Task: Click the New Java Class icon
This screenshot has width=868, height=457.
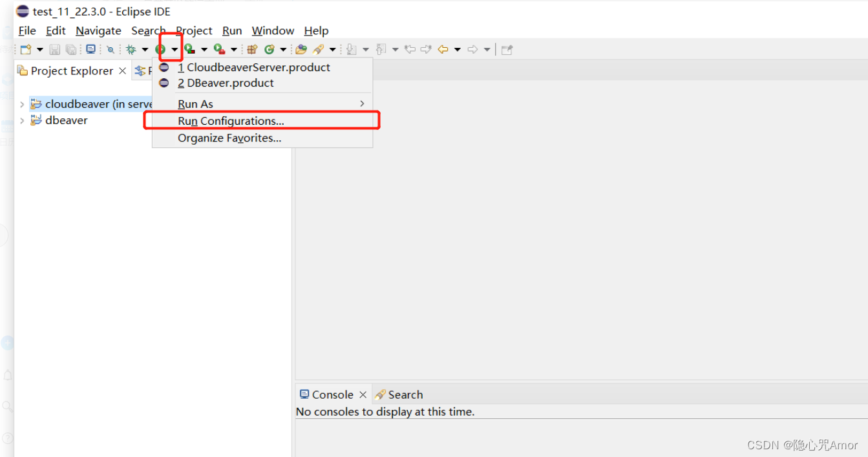Action: pos(269,49)
